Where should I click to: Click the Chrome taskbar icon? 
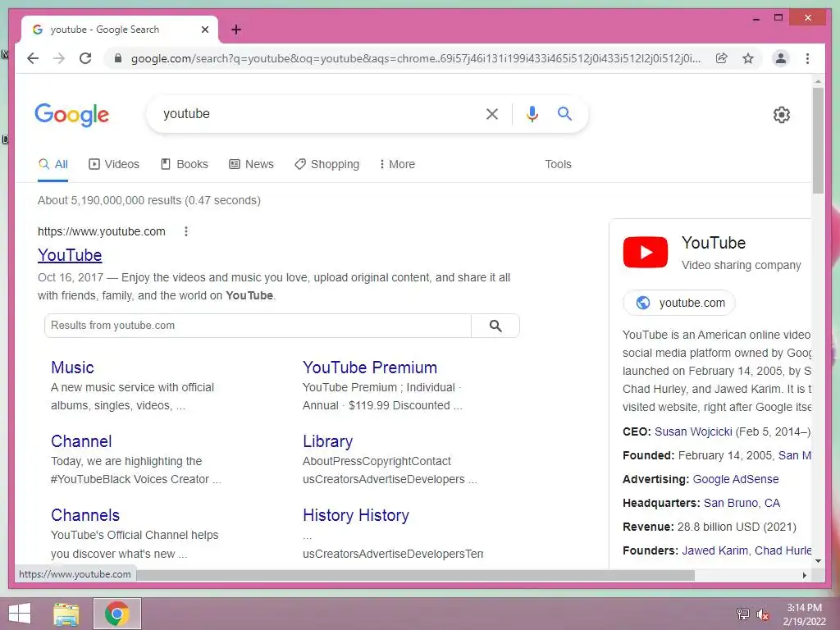coord(116,614)
